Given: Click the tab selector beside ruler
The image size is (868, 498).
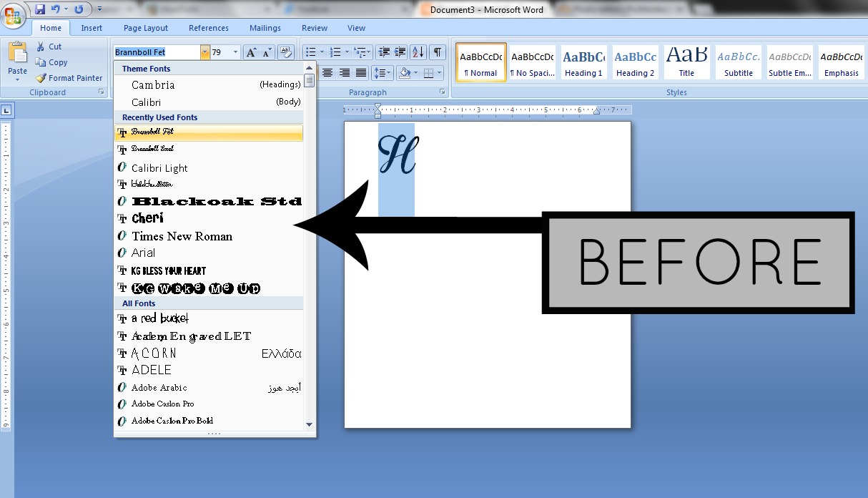Looking at the screenshot, I should click(x=6, y=110).
